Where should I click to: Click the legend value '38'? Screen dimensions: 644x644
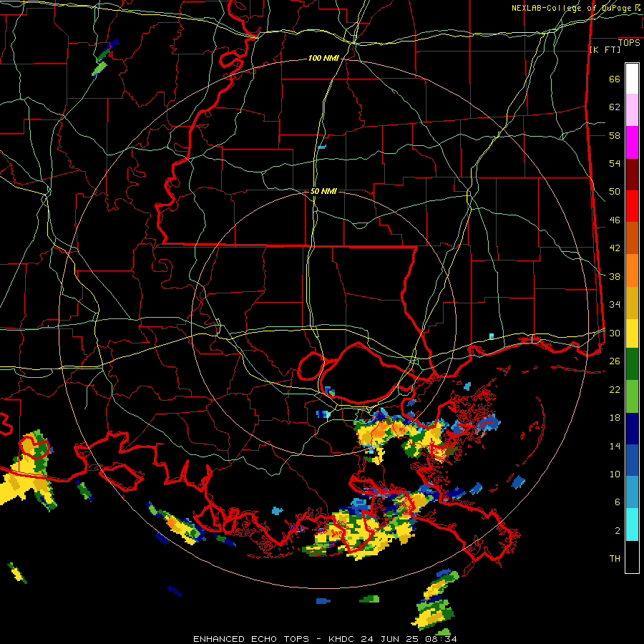(615, 276)
